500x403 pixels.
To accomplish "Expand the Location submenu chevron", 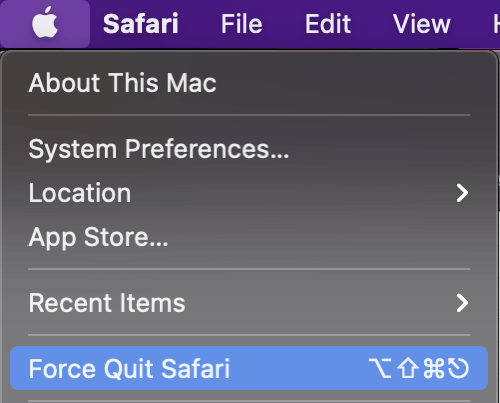I will (x=462, y=193).
